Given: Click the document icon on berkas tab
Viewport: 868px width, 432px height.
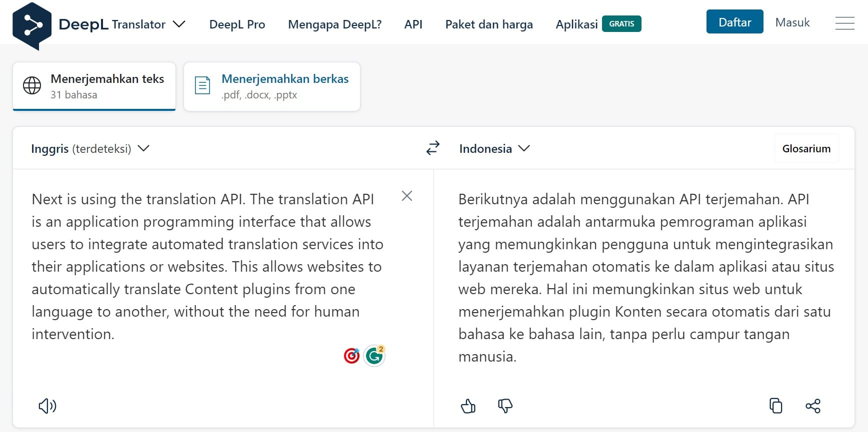Looking at the screenshot, I should coord(202,85).
